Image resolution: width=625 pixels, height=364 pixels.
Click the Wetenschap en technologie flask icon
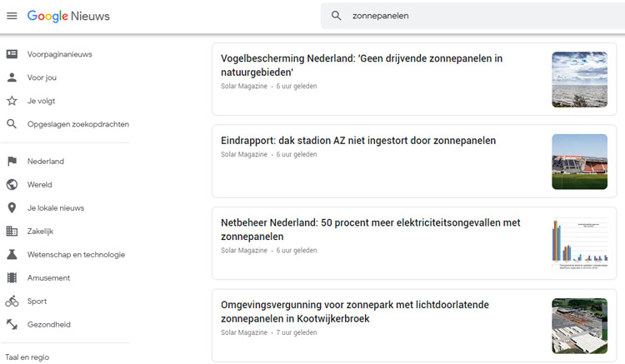pos(12,254)
